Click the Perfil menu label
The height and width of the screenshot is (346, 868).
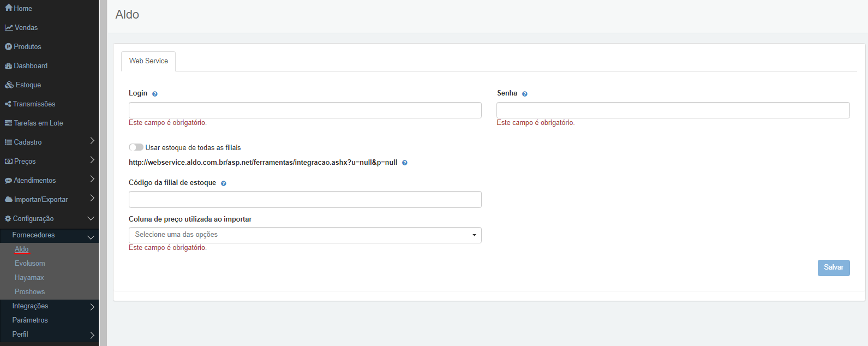pos(20,335)
